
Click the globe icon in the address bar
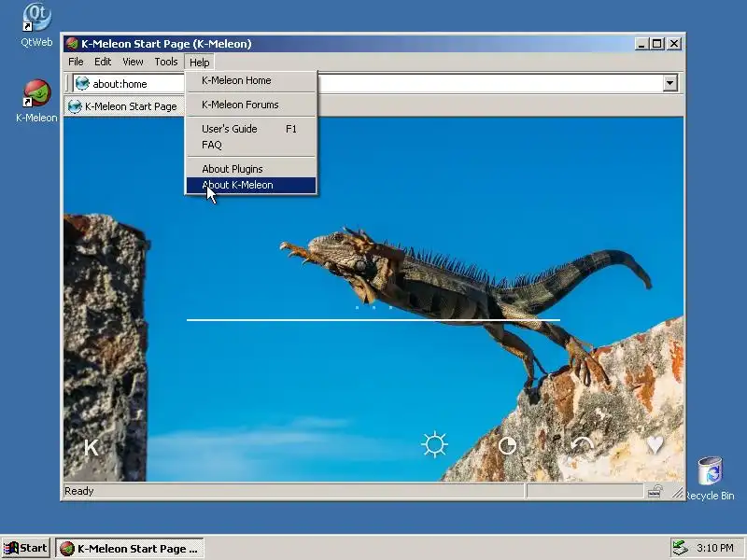coord(82,83)
